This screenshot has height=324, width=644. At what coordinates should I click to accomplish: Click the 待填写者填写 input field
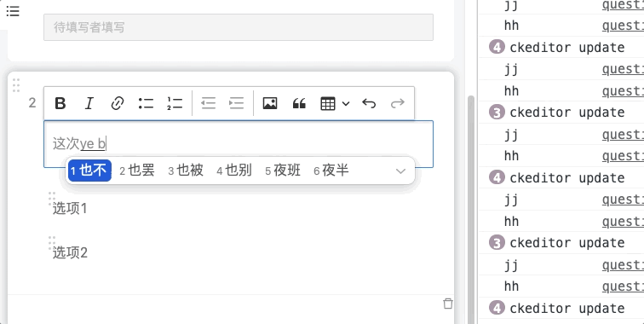[239, 27]
